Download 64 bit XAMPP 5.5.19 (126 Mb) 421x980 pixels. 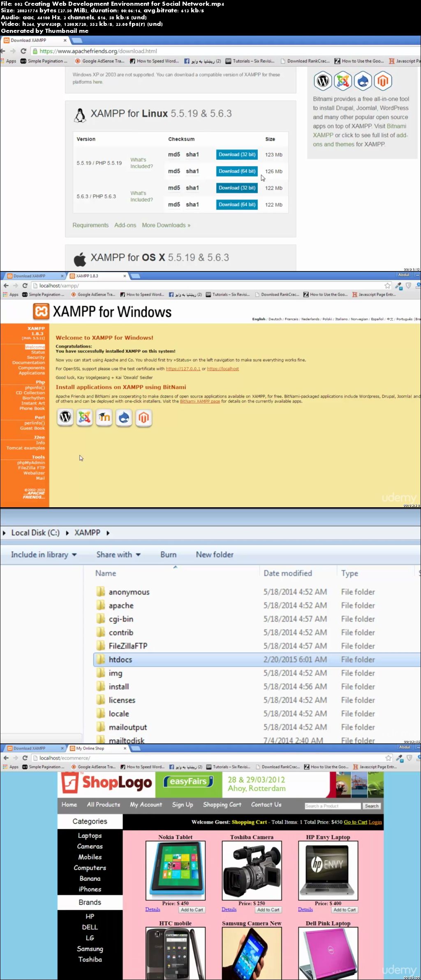pyautogui.click(x=237, y=171)
